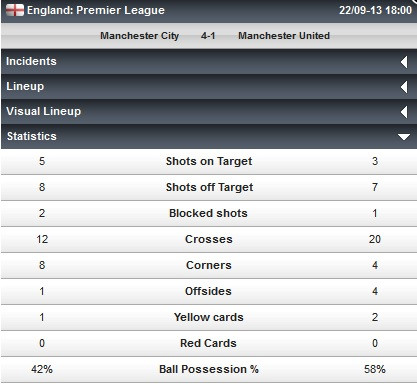The width and height of the screenshot is (417, 384).
Task: Click the England flag icon
Action: tap(15, 10)
